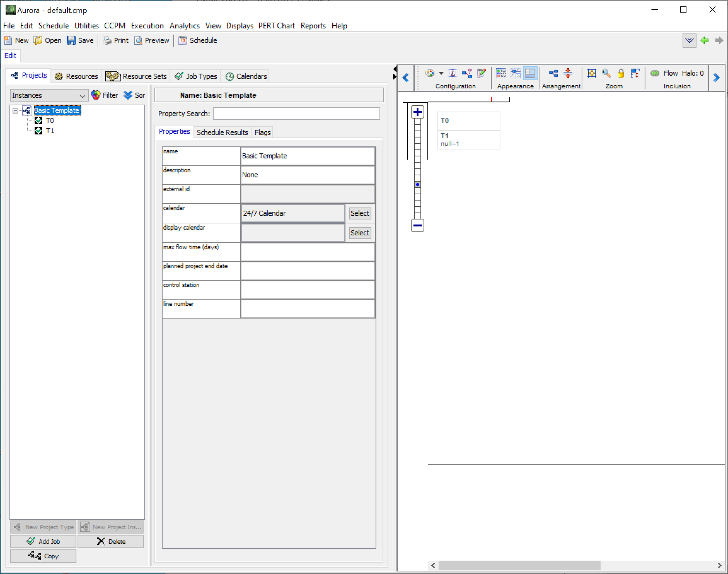Open the Instances dropdown
The image size is (728, 574).
tap(48, 95)
